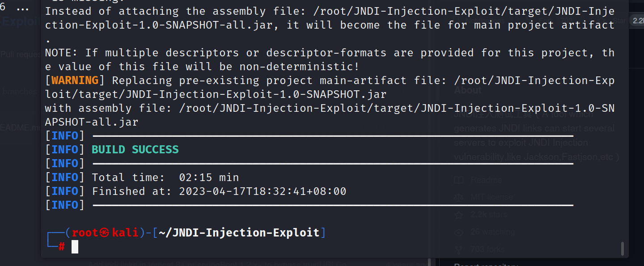
Task: Open the three-dot overflow menu
Action: coord(22,8)
